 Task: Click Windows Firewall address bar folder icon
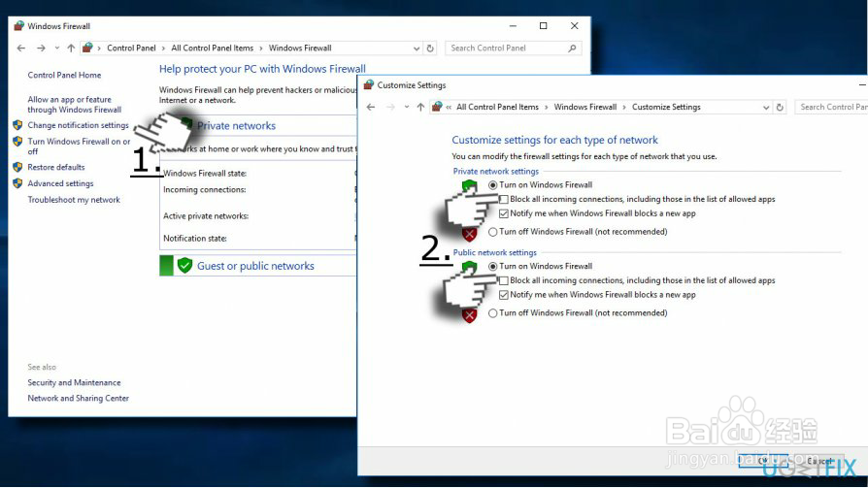(87, 48)
